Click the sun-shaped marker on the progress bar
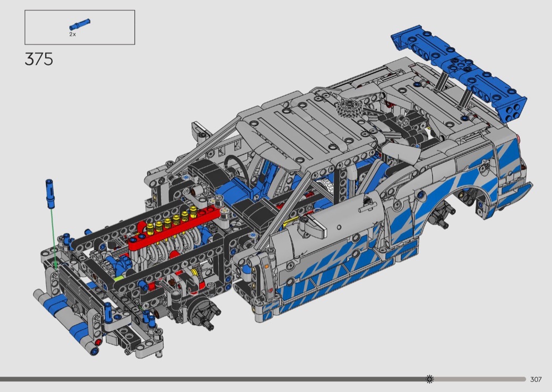Screen dimensions: 552x392 pyautogui.click(x=430, y=379)
